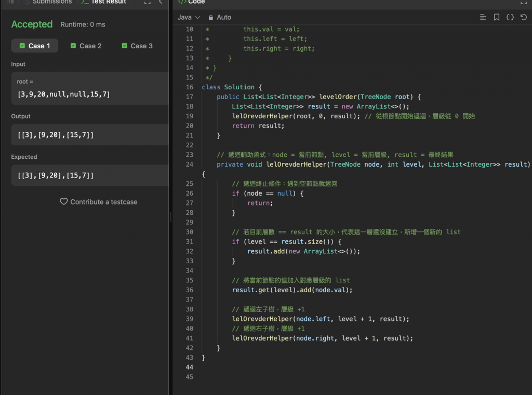Click the format code icon
Screen dimensions: 532x395
pyautogui.click(x=483, y=17)
